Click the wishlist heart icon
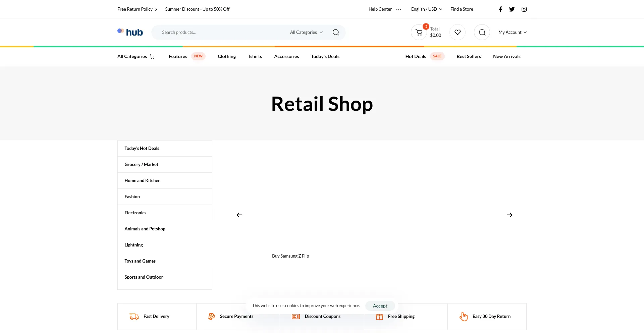644x333 pixels. point(458,33)
